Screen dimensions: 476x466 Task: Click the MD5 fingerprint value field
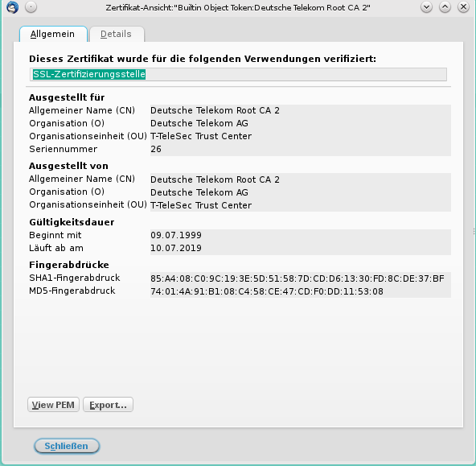click(300, 291)
